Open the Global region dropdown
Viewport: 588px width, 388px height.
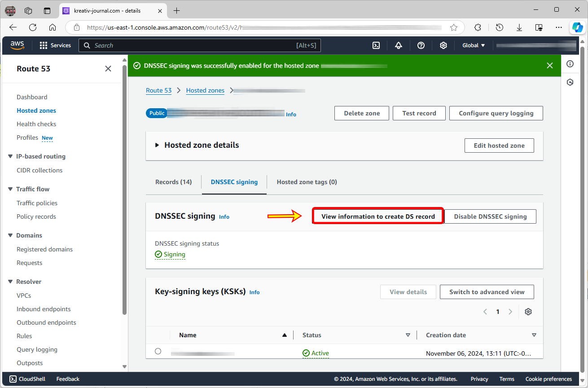click(x=473, y=45)
